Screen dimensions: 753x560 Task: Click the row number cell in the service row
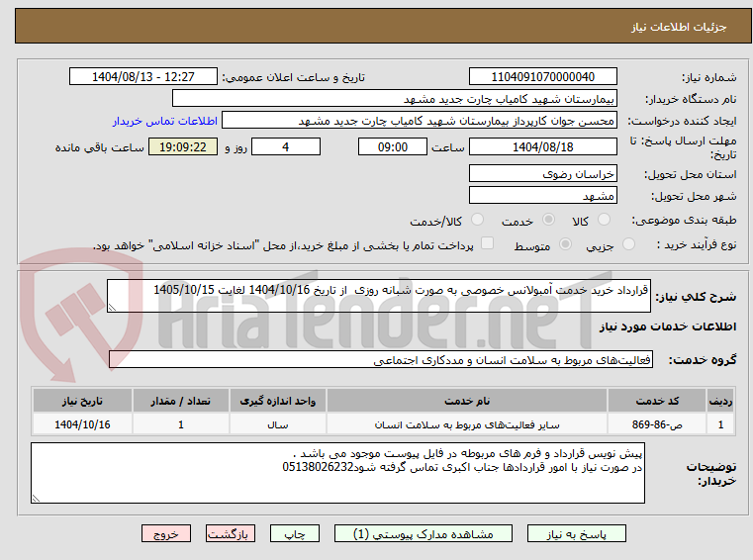tap(720, 424)
